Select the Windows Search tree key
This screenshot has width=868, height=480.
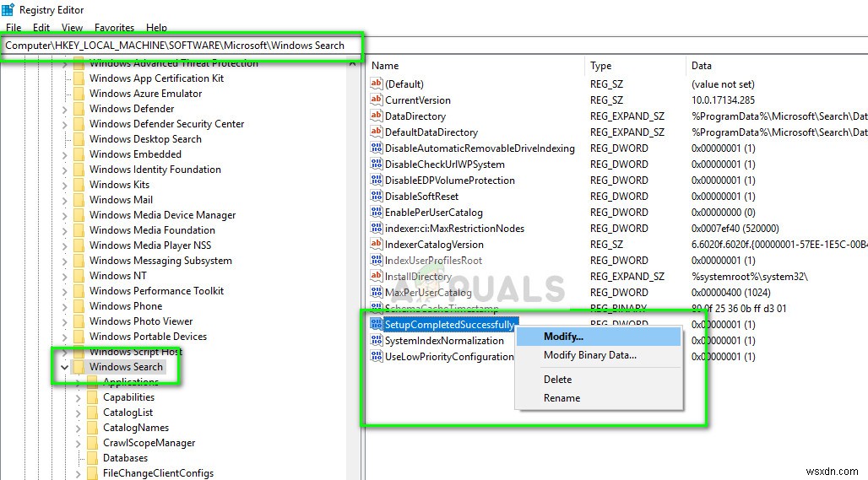[x=126, y=367]
